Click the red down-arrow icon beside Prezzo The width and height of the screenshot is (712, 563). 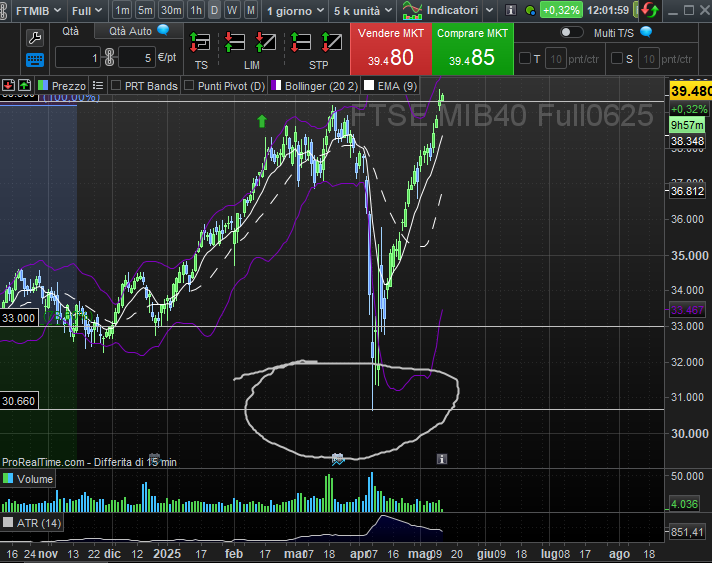point(8,86)
